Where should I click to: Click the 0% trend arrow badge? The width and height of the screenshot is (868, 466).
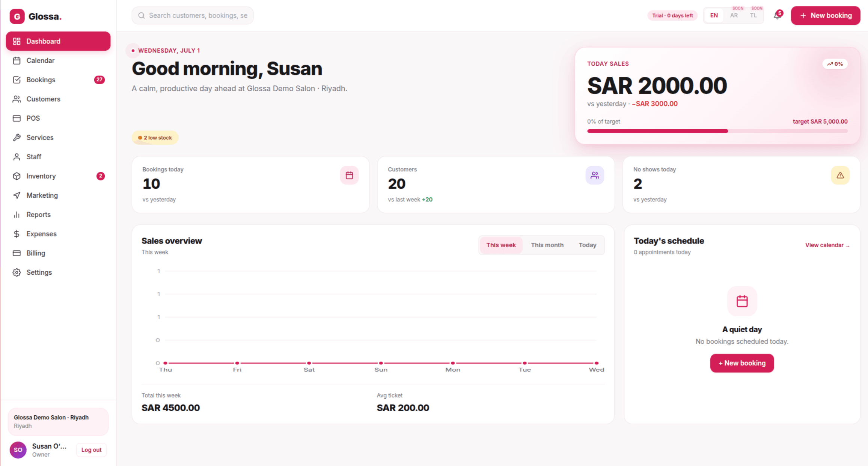[x=835, y=64]
